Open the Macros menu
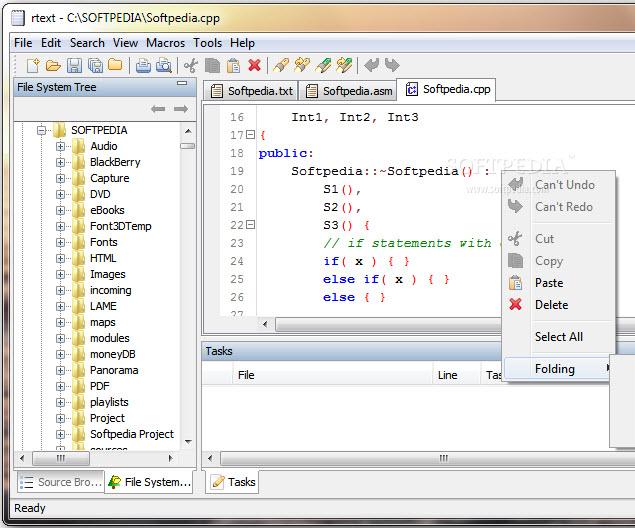 coord(165,43)
